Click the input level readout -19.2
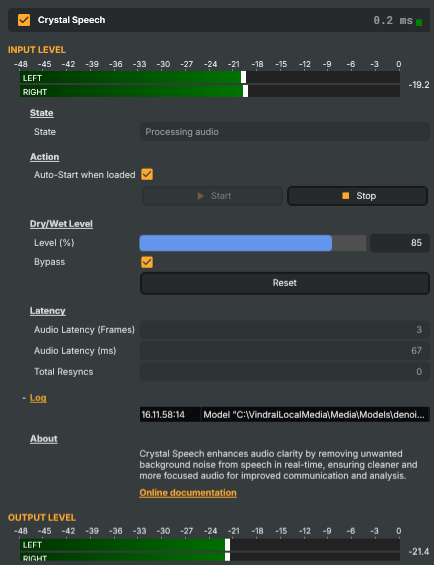The width and height of the screenshot is (434, 565). point(419,85)
